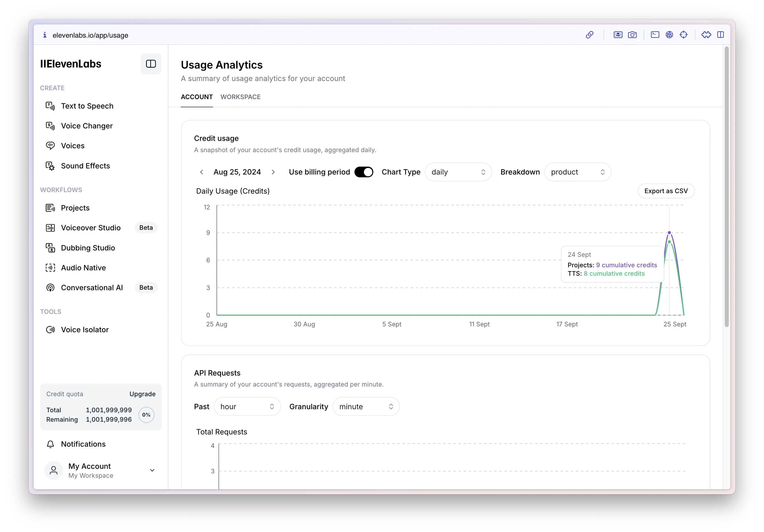Open Text to Speech page

(x=87, y=106)
